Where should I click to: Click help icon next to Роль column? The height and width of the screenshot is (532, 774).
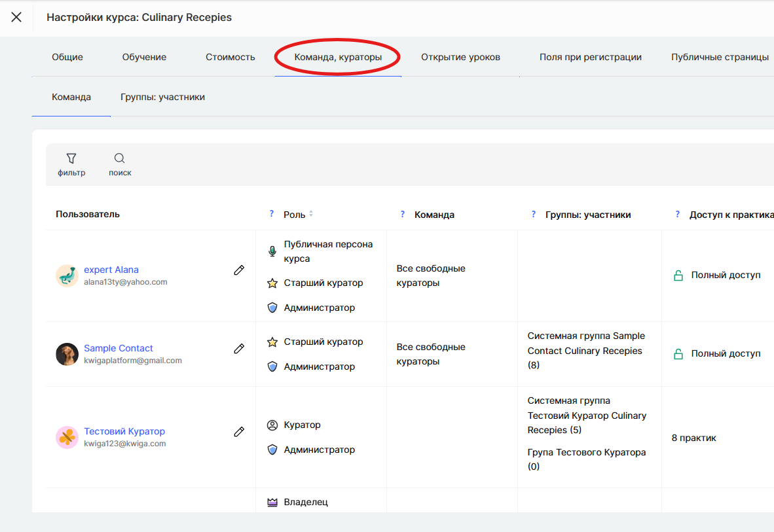click(x=272, y=214)
